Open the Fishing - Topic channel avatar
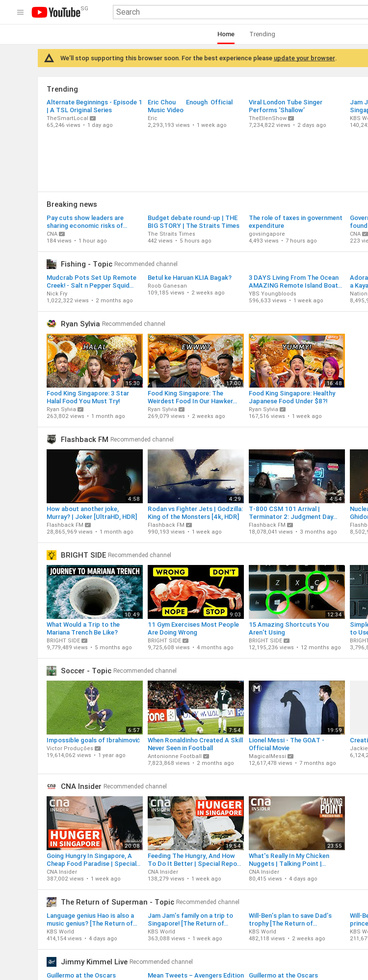Image resolution: width=368 pixels, height=980 pixels. tap(52, 264)
